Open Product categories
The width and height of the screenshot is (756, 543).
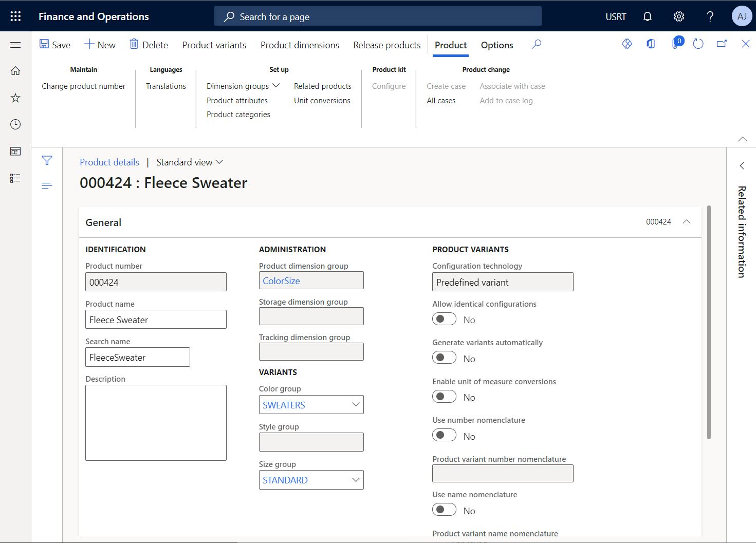coord(238,115)
